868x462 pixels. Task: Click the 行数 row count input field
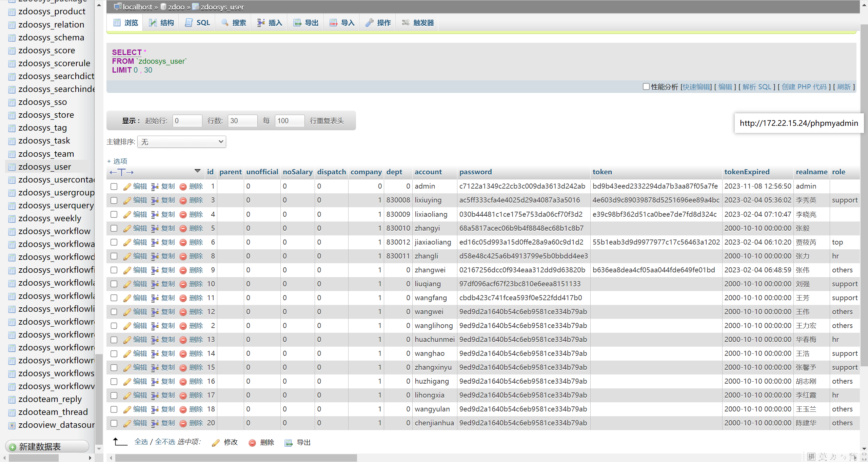243,121
